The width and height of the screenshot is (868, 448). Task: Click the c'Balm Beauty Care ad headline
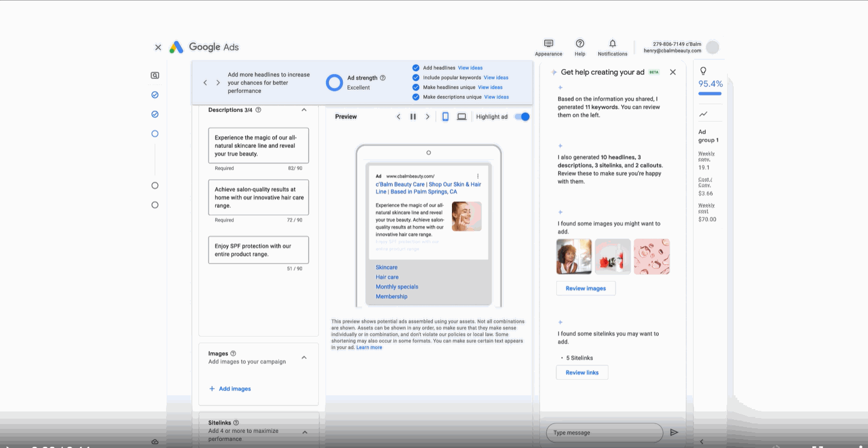pos(429,188)
